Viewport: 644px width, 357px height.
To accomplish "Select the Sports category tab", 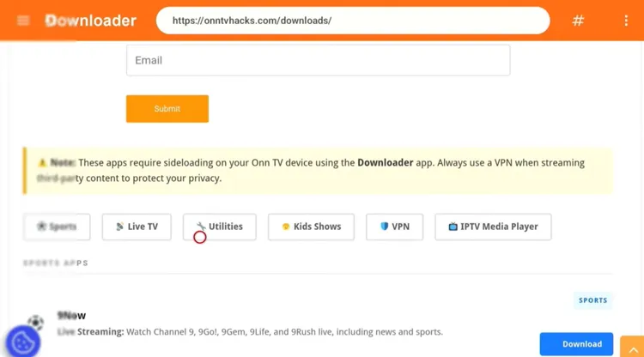I will pyautogui.click(x=57, y=227).
